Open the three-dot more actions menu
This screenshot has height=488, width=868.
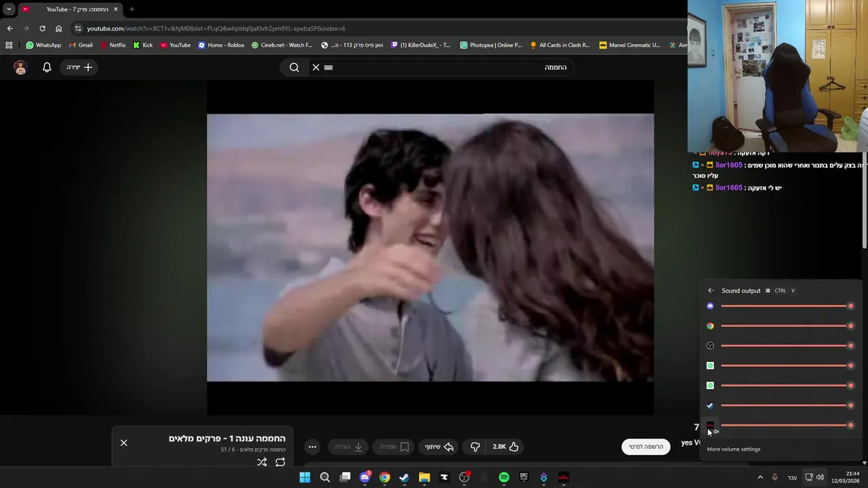[312, 447]
